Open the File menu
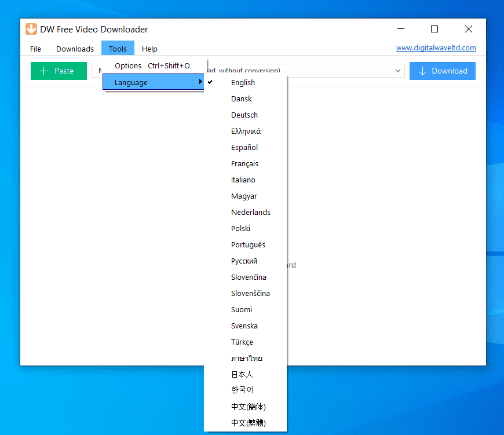The width and height of the screenshot is (504, 435). [x=35, y=49]
